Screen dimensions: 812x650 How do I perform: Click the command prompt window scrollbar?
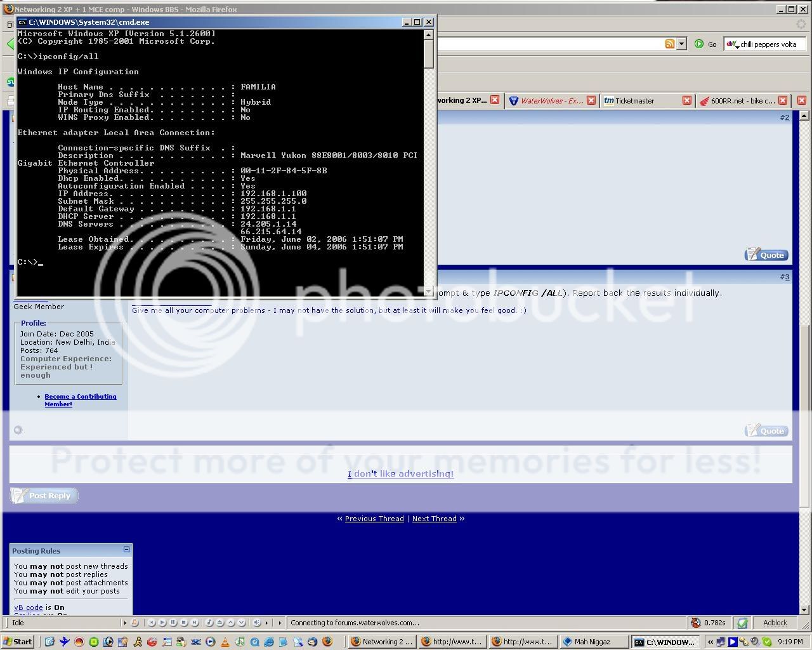click(x=429, y=163)
